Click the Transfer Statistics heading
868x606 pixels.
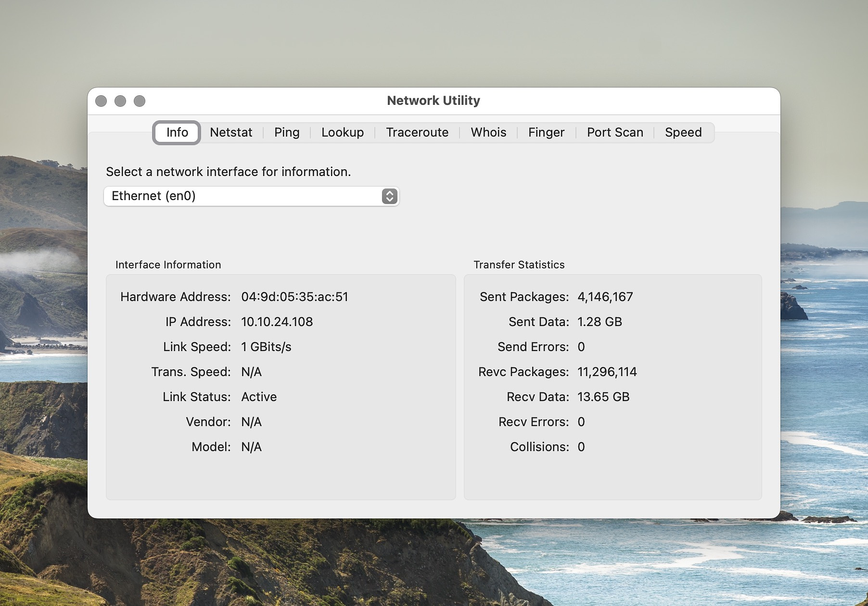[x=519, y=265]
